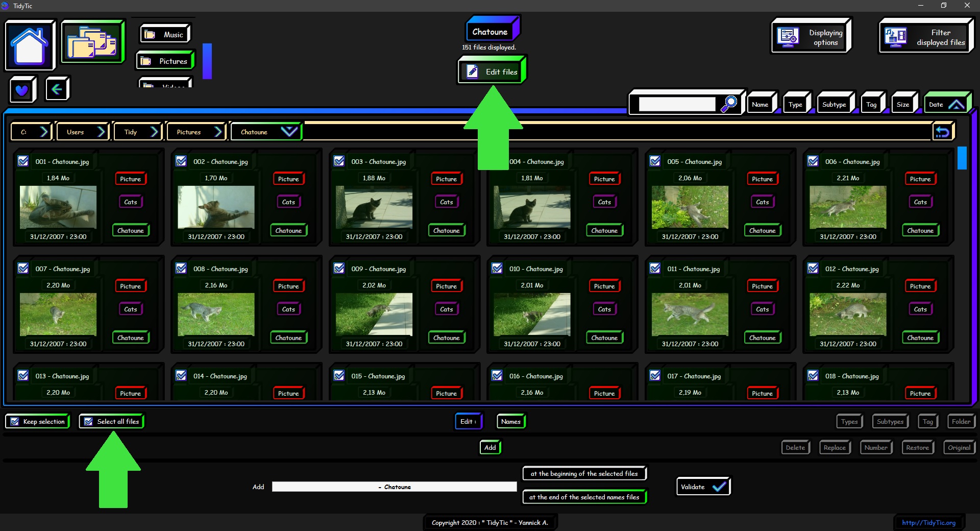Switch edit mode to Folder
Viewport: 980px width, 531px height.
(x=961, y=421)
